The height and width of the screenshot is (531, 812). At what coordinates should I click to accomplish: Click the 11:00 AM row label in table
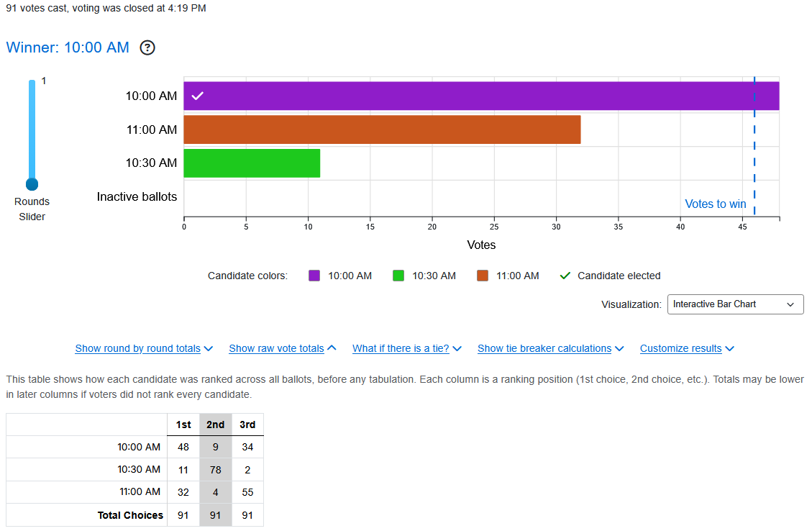tap(140, 491)
